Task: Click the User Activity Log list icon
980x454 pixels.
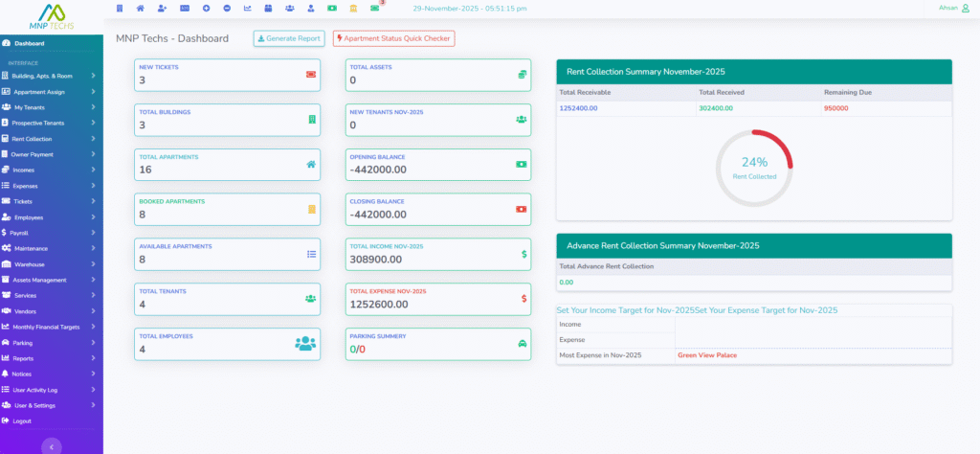Action: [x=6, y=390]
